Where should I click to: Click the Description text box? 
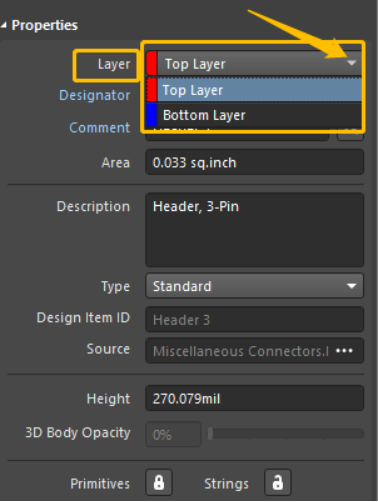click(254, 230)
